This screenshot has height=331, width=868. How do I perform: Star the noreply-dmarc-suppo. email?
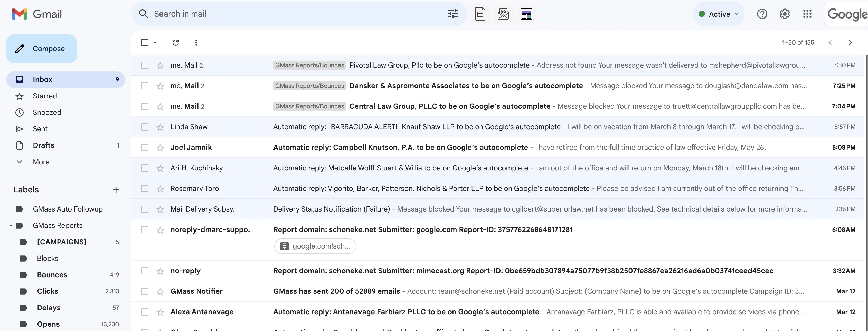(160, 230)
